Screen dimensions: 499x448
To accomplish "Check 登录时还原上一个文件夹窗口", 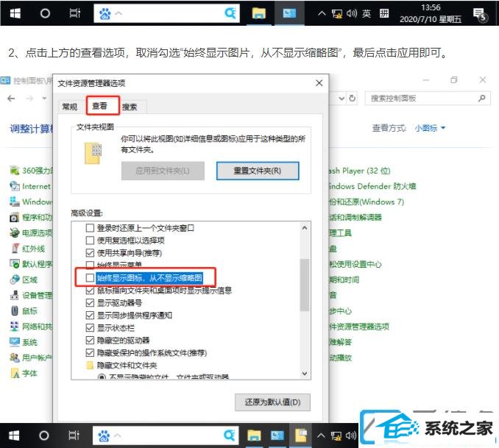I will click(90, 228).
